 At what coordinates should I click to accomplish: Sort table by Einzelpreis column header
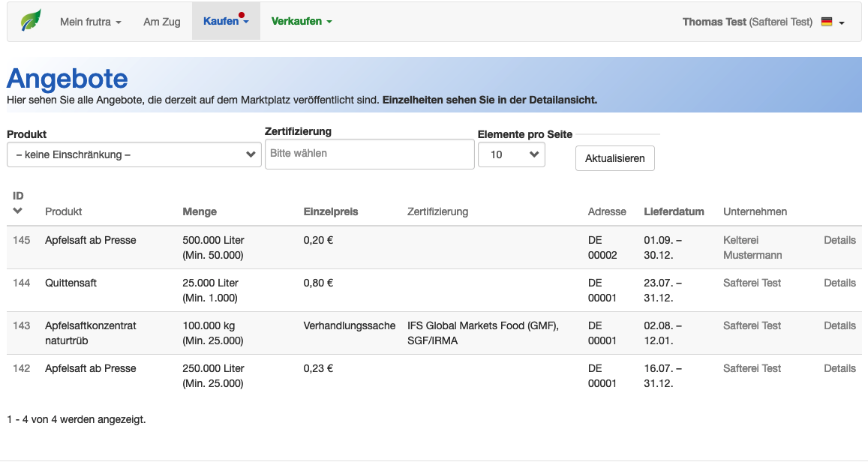331,211
